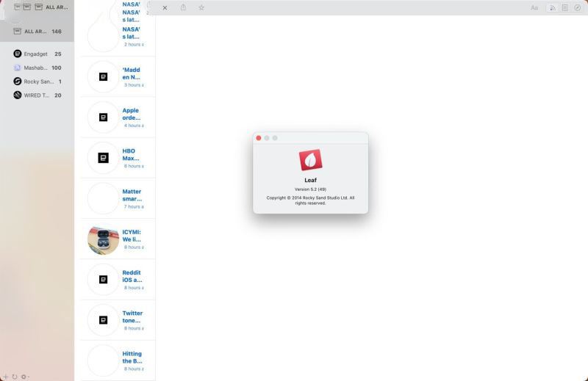The height and width of the screenshot is (381, 588).
Task: Open the 'HBO Max...' article
Action: point(118,158)
